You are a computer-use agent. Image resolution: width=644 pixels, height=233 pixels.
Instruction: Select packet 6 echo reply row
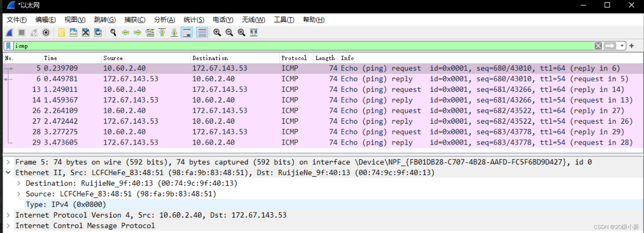pos(323,79)
